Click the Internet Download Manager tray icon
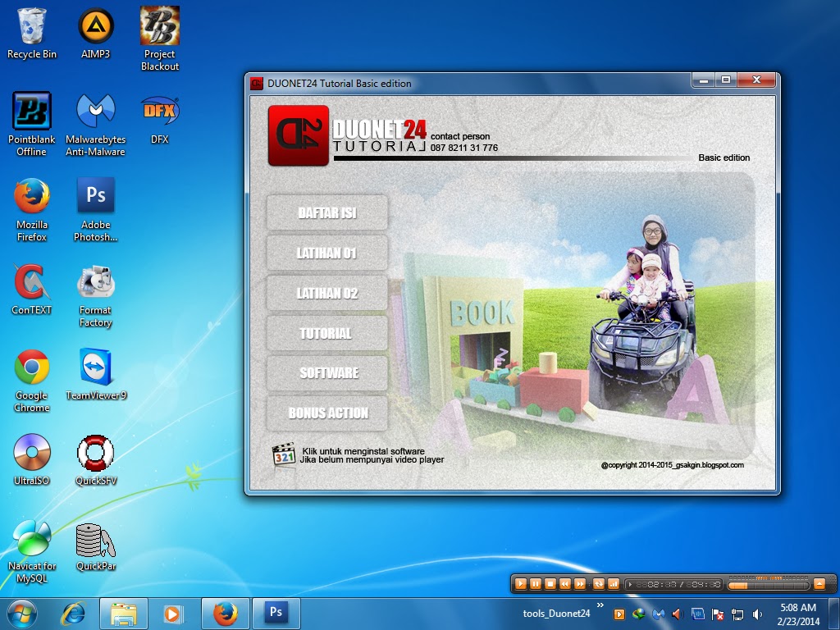The width and height of the screenshot is (840, 630). click(638, 614)
